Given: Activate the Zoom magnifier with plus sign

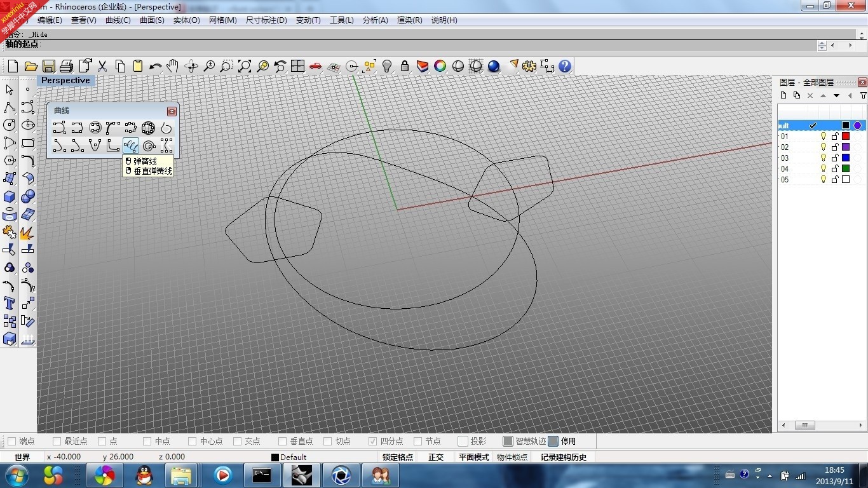Looking at the screenshot, I should tap(209, 66).
